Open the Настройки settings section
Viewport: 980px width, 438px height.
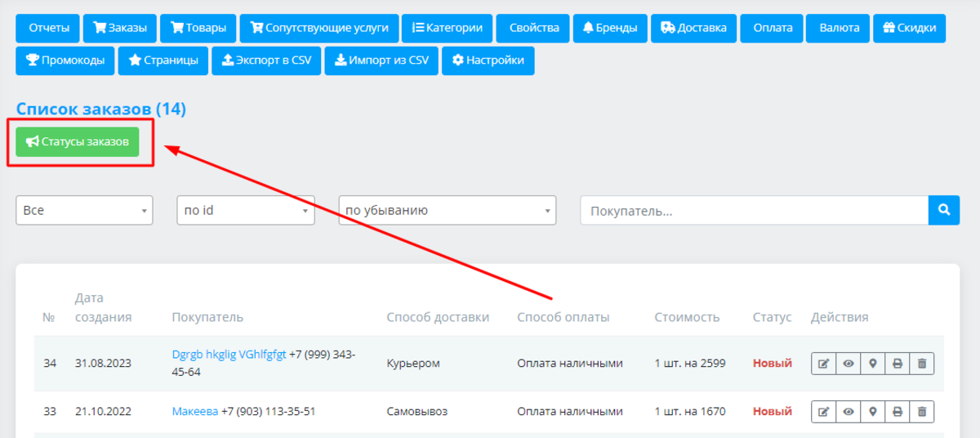click(x=488, y=60)
